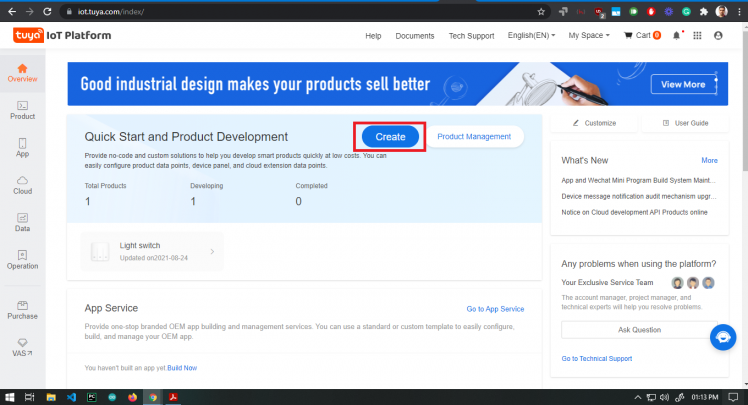Open More under What's New

click(x=709, y=160)
